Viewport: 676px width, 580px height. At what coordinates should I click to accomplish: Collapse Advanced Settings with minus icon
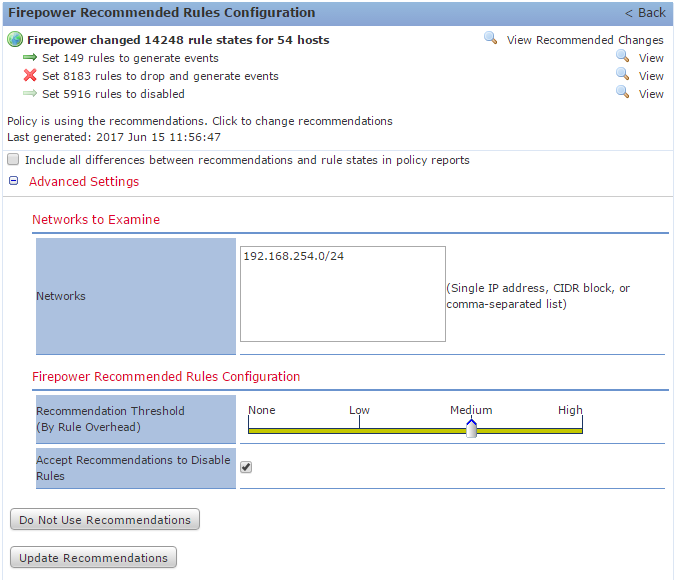13,181
